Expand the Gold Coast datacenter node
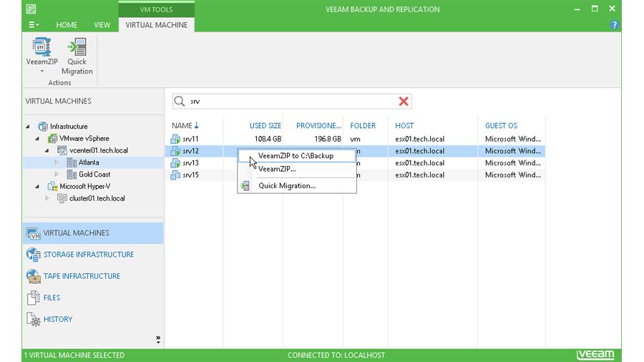This screenshot has width=644, height=362. [x=57, y=174]
